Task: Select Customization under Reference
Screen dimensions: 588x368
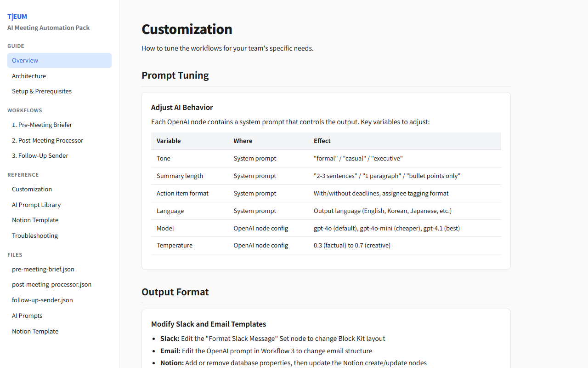Action: tap(32, 189)
